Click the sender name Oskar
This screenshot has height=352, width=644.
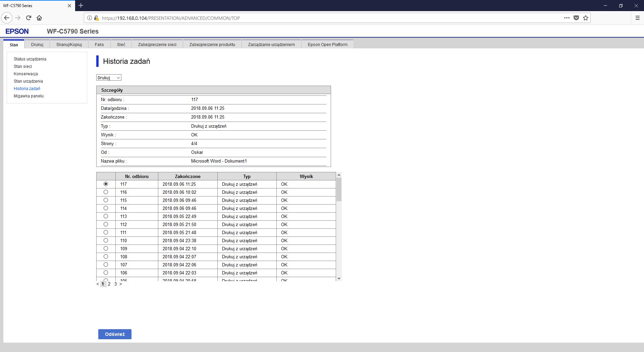tap(197, 152)
